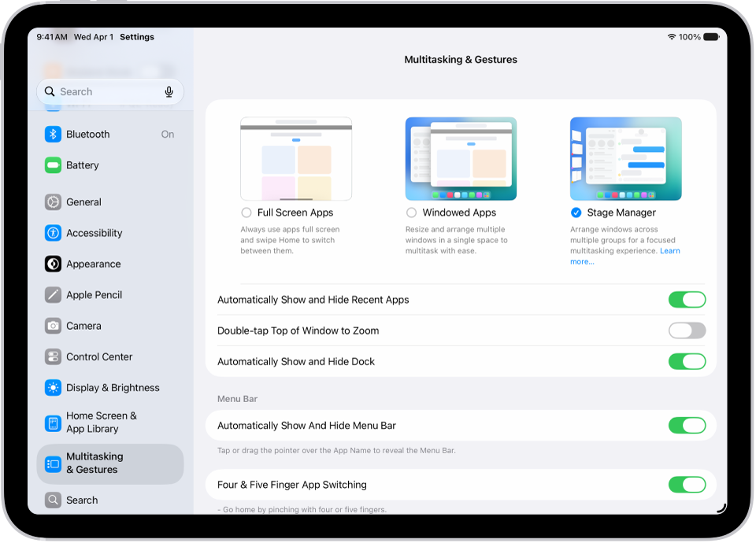Screen dimensions: 756x543
Task: Click "Automatically Show and Hide Dock" text
Action: point(296,361)
